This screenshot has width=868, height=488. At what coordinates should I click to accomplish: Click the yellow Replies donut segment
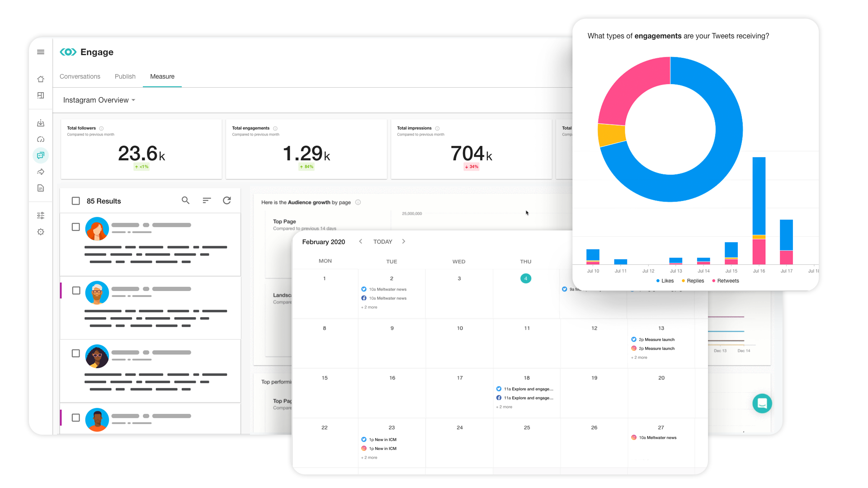[x=611, y=135]
